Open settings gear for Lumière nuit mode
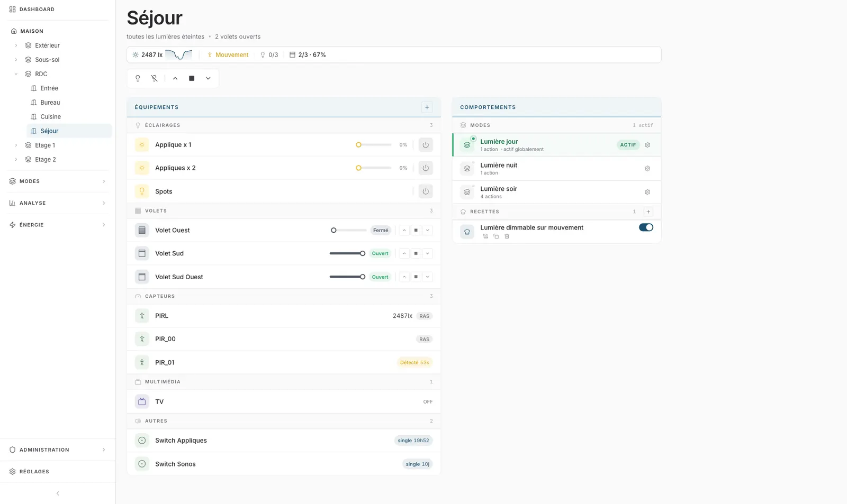This screenshot has height=504, width=847. click(647, 169)
